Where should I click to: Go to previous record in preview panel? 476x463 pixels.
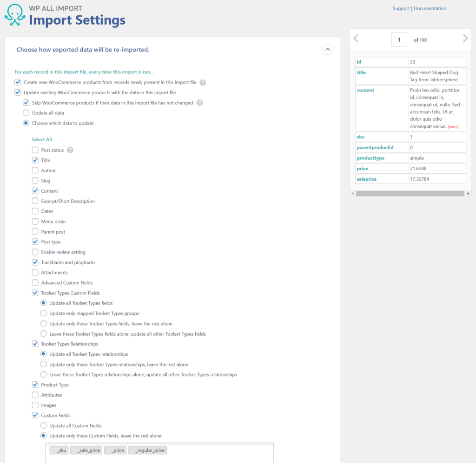(x=356, y=39)
